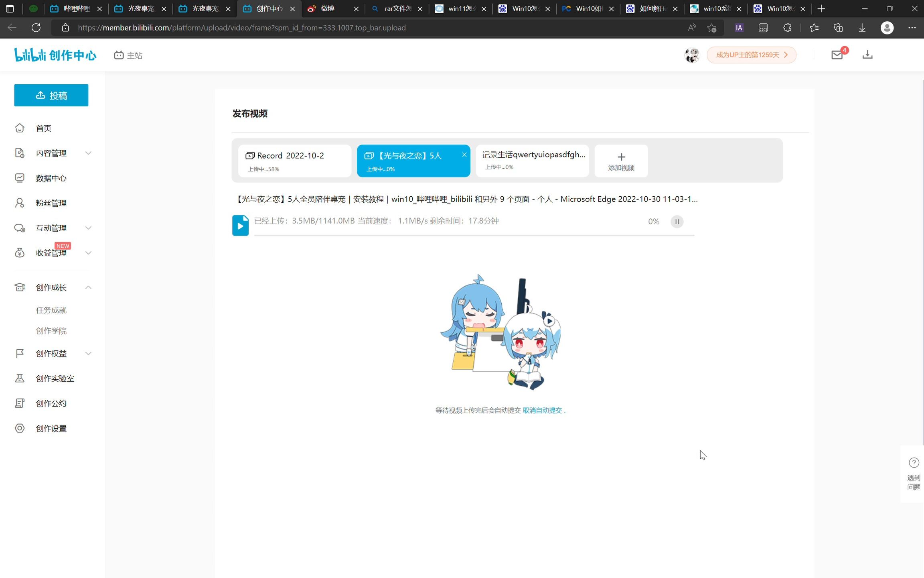924x578 pixels.
Task: Click the 创作设置 gear icon
Action: [x=20, y=428]
